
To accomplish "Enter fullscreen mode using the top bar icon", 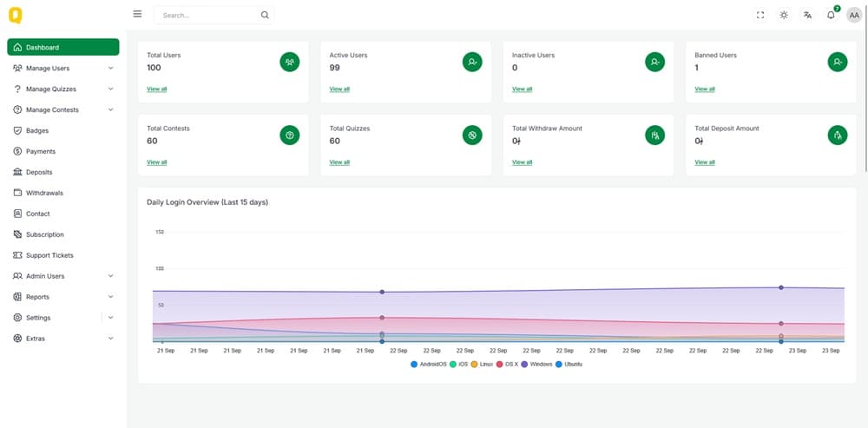I will [761, 15].
